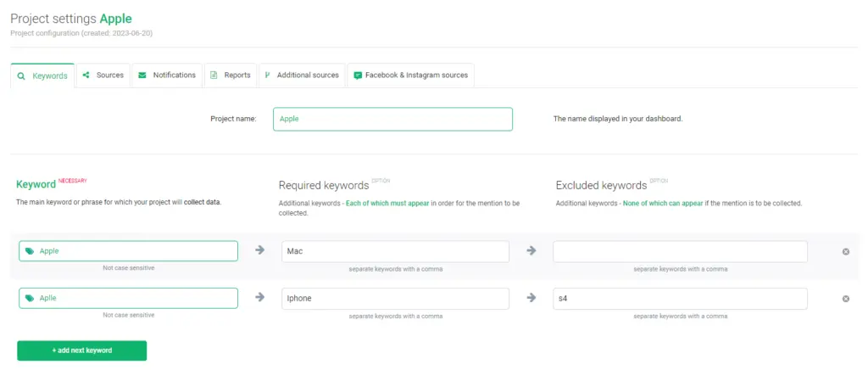Remove the Apple keyword row with x icon
Viewport: 868px width, 370px height.
(x=845, y=251)
